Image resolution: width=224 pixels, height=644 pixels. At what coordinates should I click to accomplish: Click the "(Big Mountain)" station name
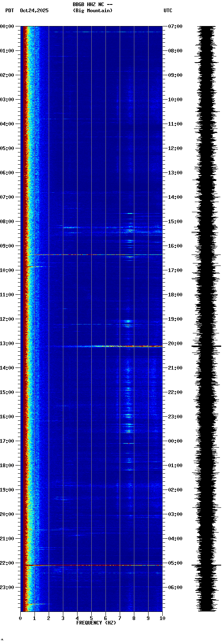93,11
